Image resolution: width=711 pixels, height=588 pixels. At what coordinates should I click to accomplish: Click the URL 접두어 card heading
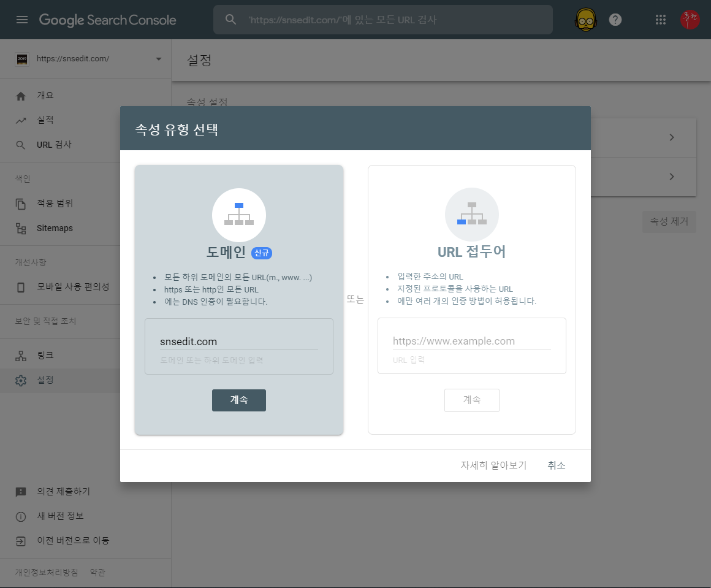(471, 252)
